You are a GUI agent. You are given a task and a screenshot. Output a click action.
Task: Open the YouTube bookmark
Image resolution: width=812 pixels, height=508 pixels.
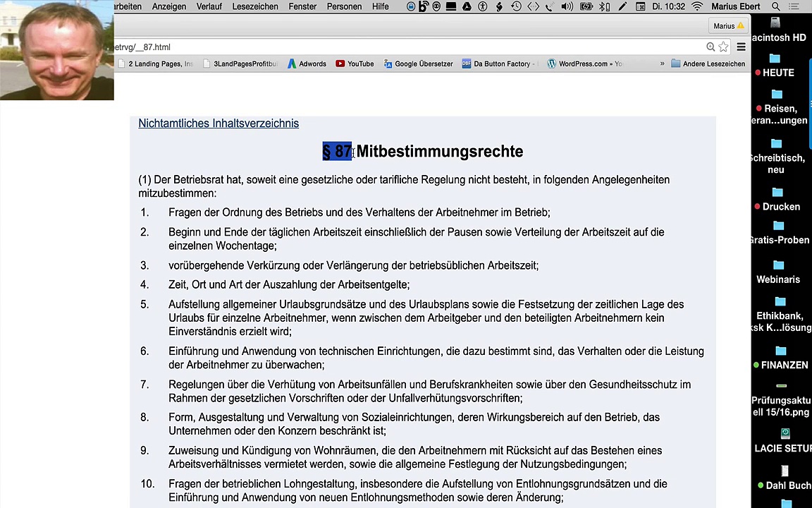pyautogui.click(x=355, y=64)
